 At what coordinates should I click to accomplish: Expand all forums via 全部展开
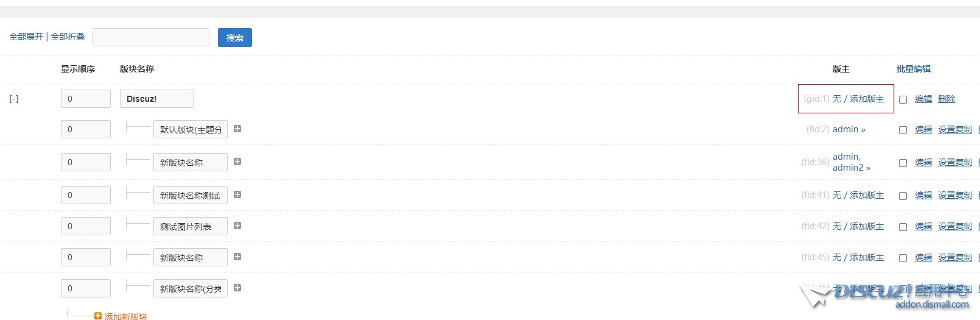click(26, 37)
